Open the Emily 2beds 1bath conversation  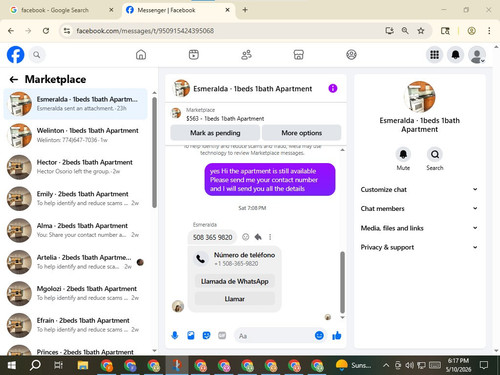point(75,198)
